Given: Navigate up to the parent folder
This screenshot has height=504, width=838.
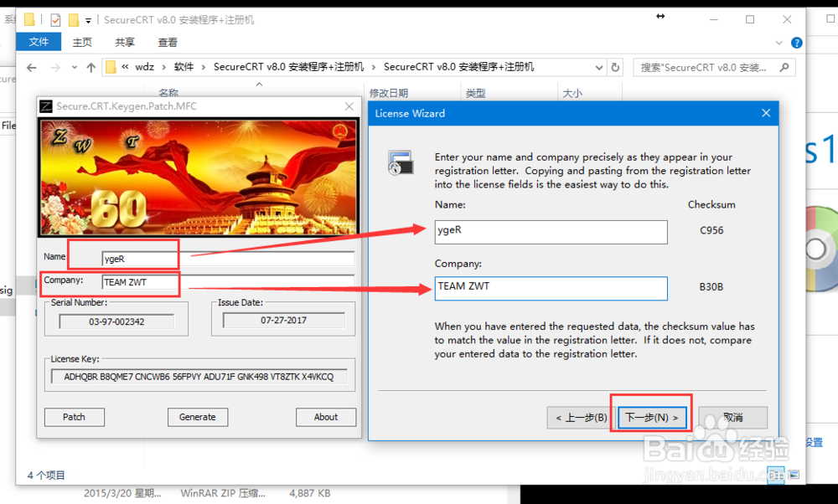Looking at the screenshot, I should (91, 67).
